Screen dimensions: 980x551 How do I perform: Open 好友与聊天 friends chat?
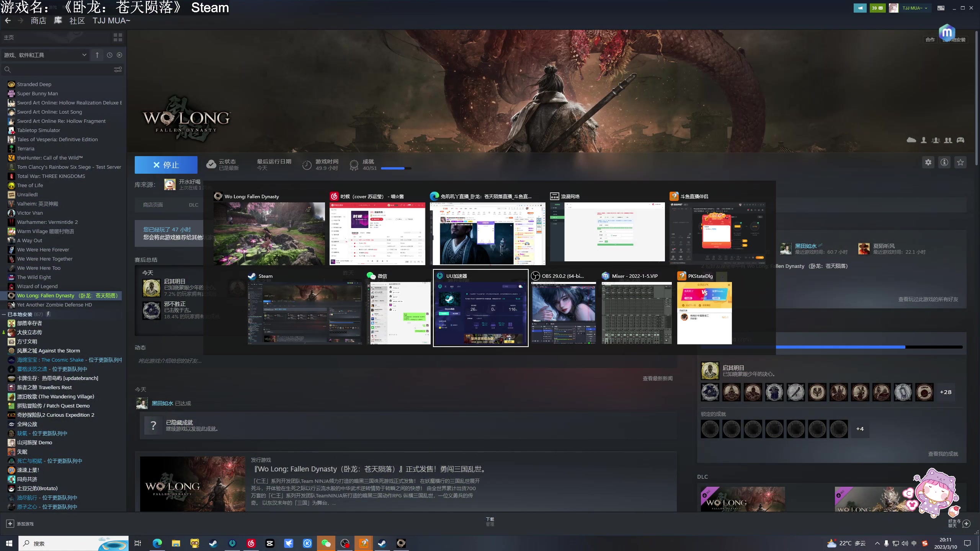pos(959,523)
